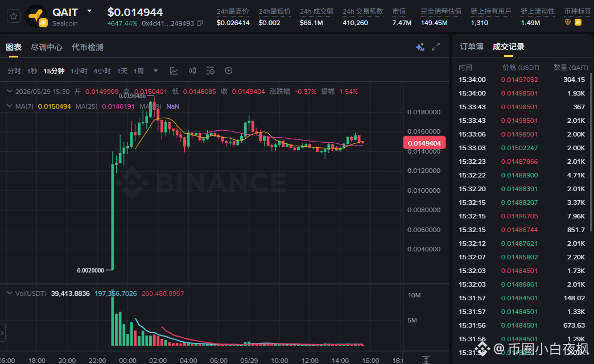Click the 时间 column header

(x=465, y=68)
